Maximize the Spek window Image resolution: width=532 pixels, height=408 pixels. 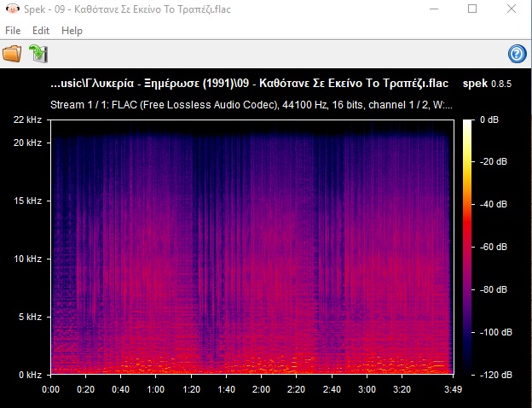[472, 9]
